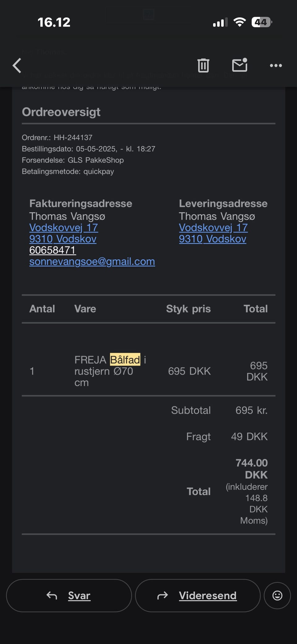This screenshot has height=644, width=297.
Task: Open emoji reaction smiley button
Action: tap(277, 595)
